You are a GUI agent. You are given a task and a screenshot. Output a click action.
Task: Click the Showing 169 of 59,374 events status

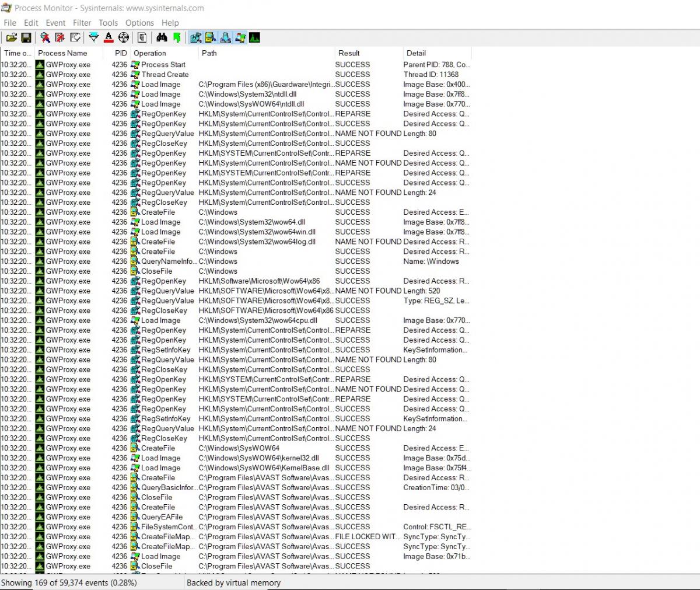(69, 582)
